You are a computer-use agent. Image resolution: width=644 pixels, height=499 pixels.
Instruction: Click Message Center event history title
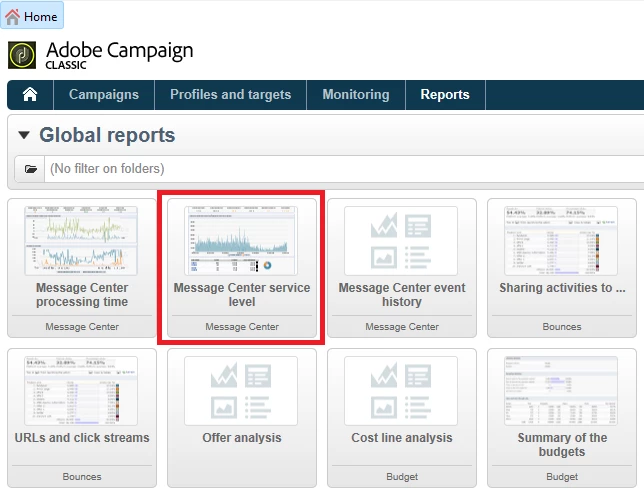(x=402, y=294)
